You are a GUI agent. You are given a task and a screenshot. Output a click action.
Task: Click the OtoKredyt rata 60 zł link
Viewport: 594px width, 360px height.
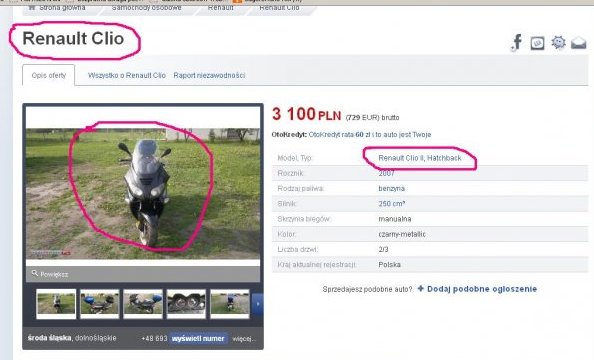coord(370,135)
